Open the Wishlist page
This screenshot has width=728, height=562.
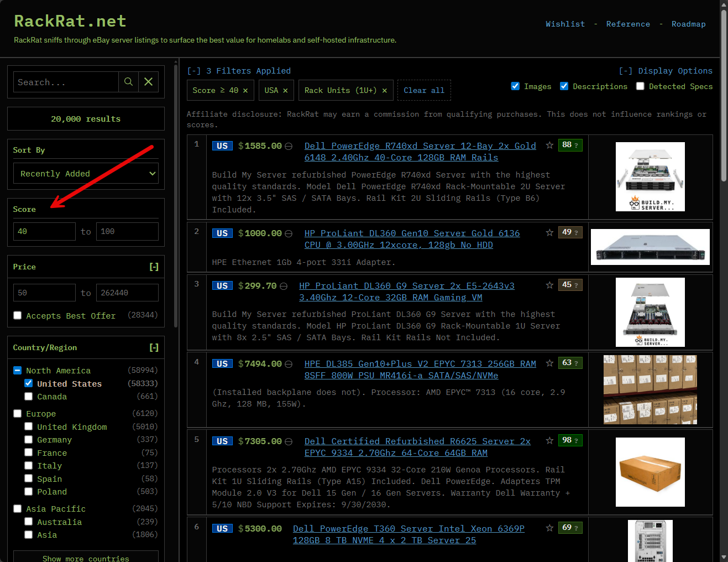pyautogui.click(x=565, y=24)
